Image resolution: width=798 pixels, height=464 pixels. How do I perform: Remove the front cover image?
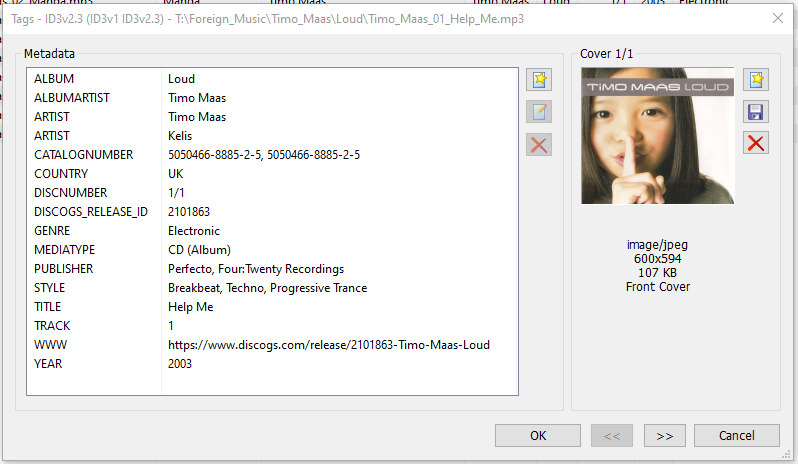click(756, 143)
